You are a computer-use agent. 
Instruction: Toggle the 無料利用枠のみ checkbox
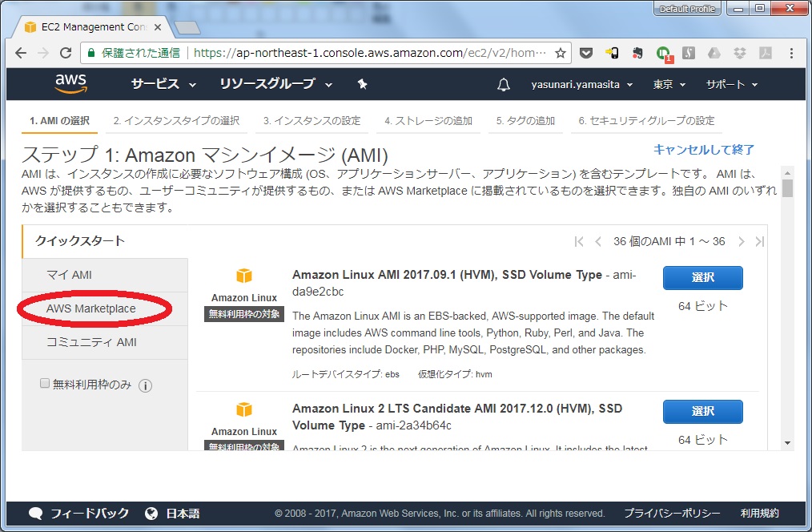tap(45, 383)
